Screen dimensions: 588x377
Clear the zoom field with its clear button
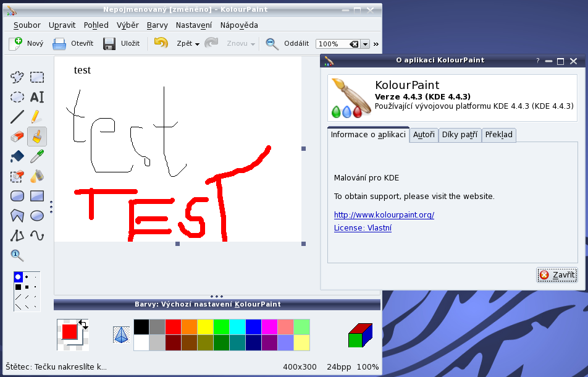pos(354,44)
